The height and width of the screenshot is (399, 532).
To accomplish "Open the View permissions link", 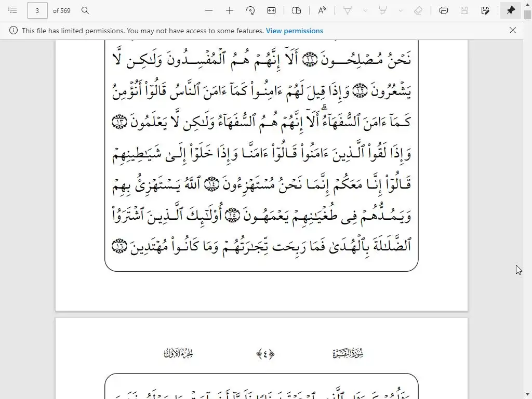I will 295,31.
